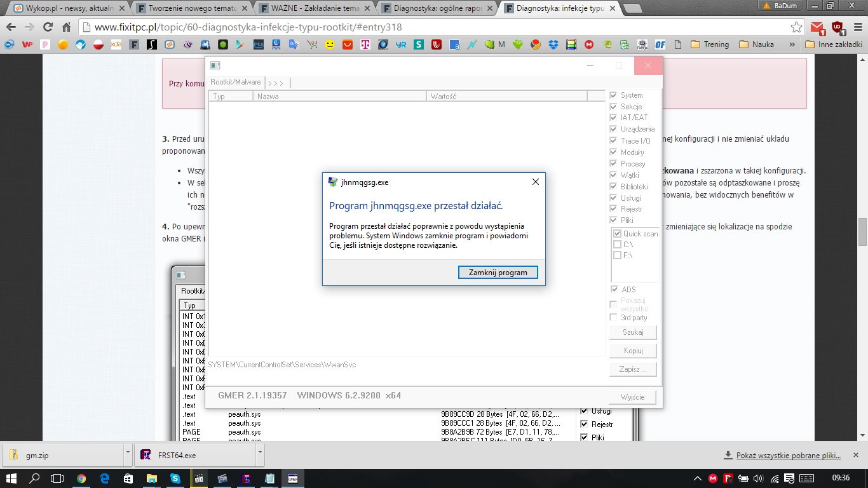
Task: Show hidden bookmarks chevron
Action: pyautogui.click(x=792, y=44)
